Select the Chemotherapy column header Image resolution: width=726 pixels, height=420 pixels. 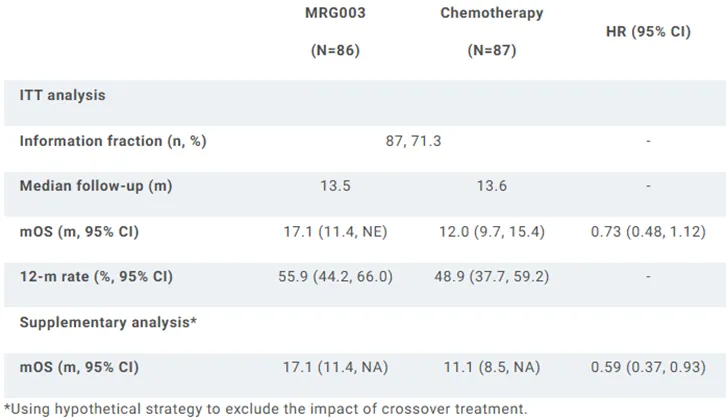click(x=491, y=13)
